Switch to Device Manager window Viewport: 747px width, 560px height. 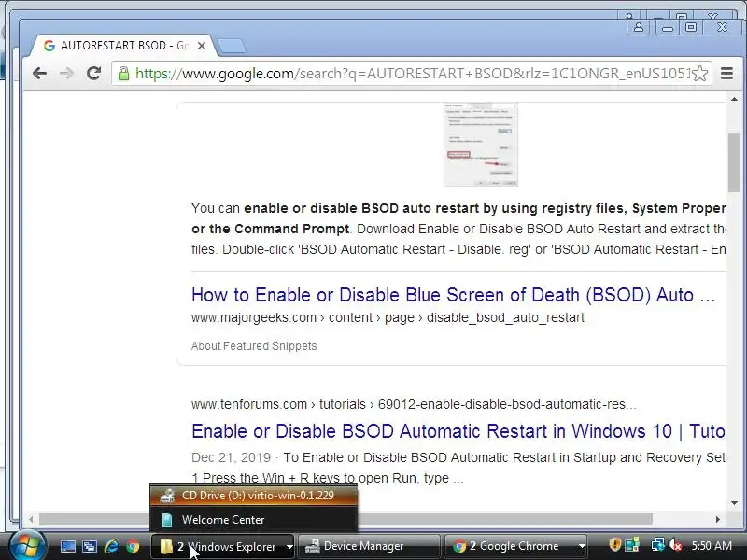click(369, 546)
